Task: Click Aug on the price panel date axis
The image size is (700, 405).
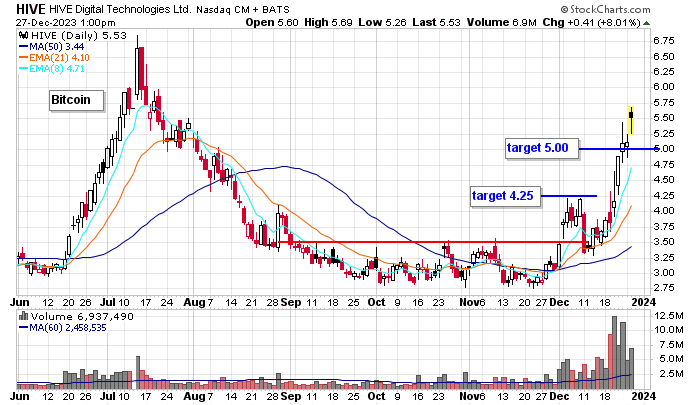Action: (195, 303)
